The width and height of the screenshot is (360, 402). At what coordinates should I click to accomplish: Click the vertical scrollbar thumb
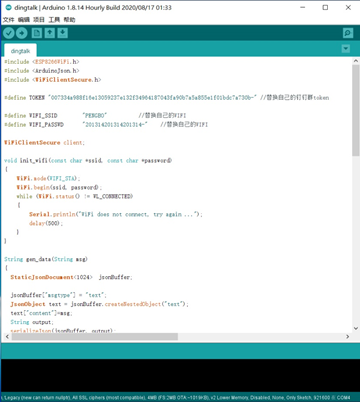[x=356, y=110]
